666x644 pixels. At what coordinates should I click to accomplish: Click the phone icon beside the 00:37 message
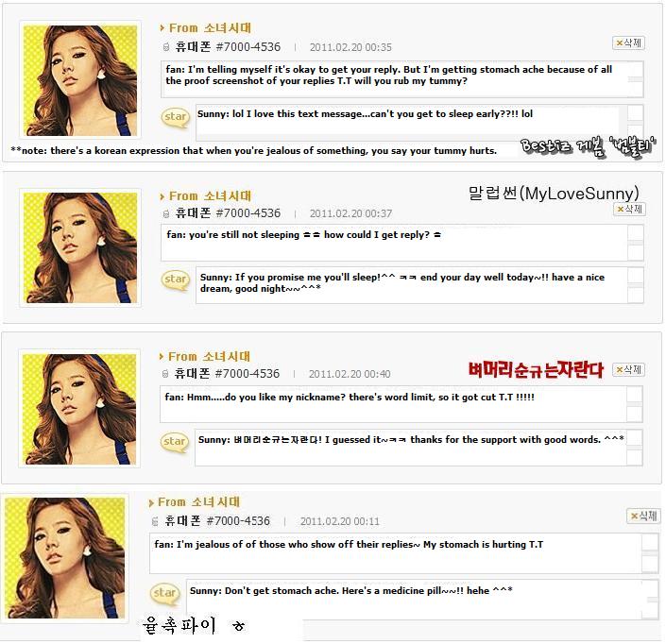(x=166, y=213)
